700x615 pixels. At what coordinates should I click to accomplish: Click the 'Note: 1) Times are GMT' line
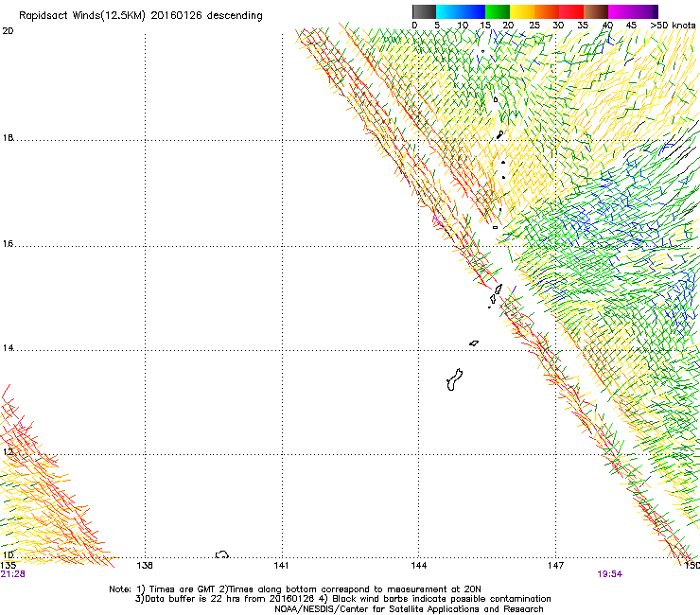295,589
